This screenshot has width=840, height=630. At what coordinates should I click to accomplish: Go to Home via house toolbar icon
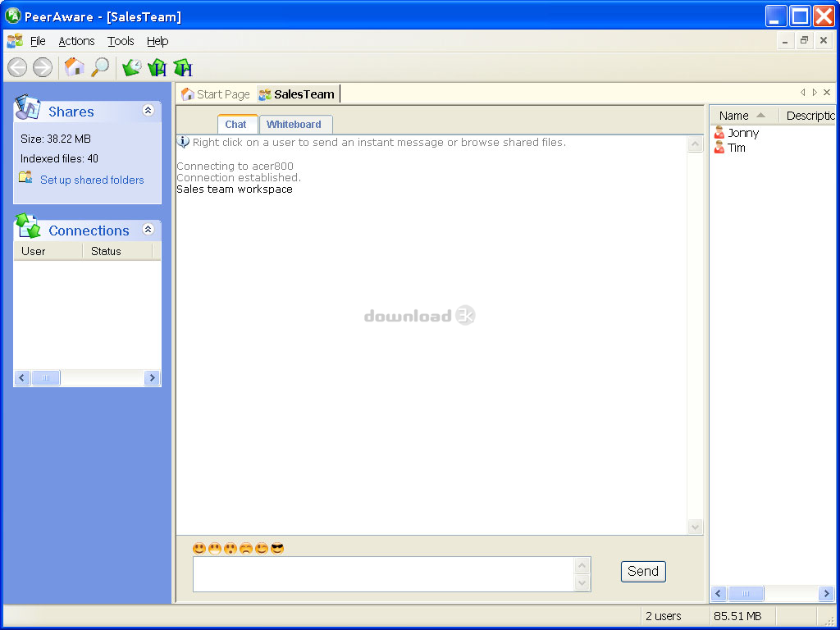75,67
